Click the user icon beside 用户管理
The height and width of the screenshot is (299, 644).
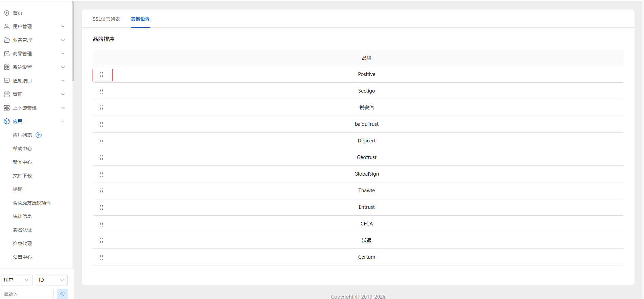[x=7, y=26]
